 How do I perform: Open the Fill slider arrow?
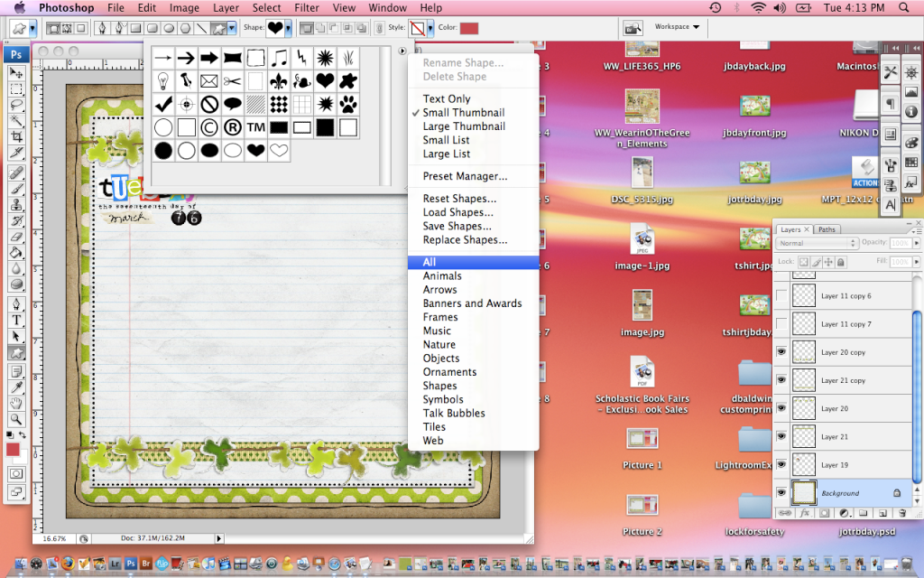point(917,262)
